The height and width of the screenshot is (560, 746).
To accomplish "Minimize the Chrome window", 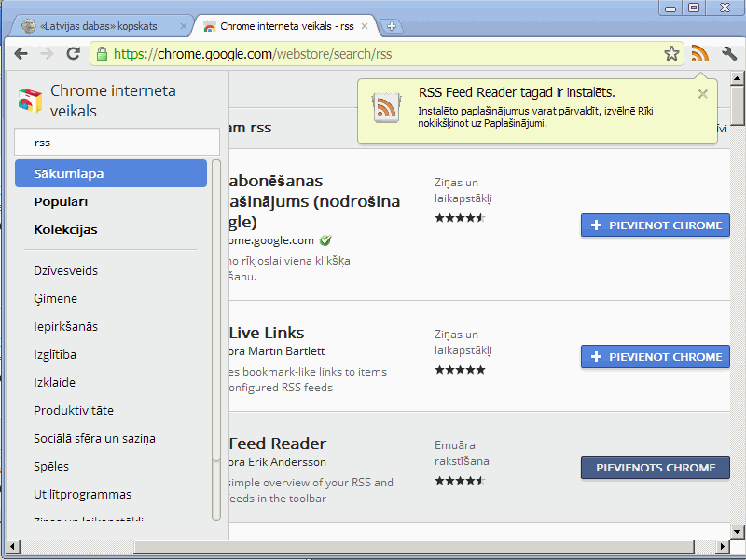I will pyautogui.click(x=670, y=8).
